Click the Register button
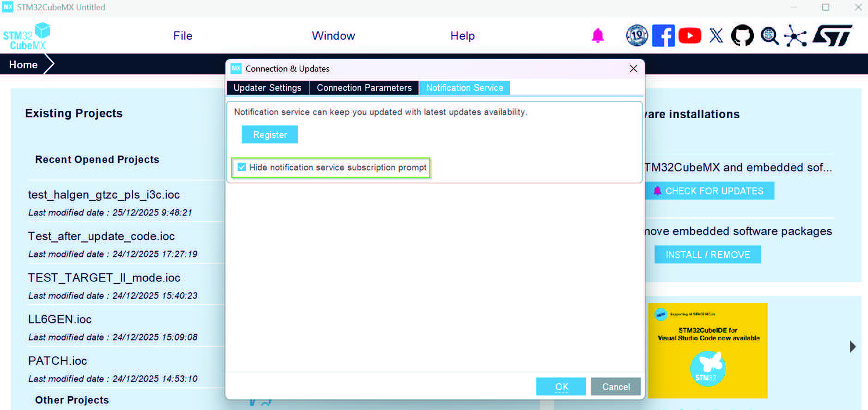The height and width of the screenshot is (410, 868). coord(270,134)
